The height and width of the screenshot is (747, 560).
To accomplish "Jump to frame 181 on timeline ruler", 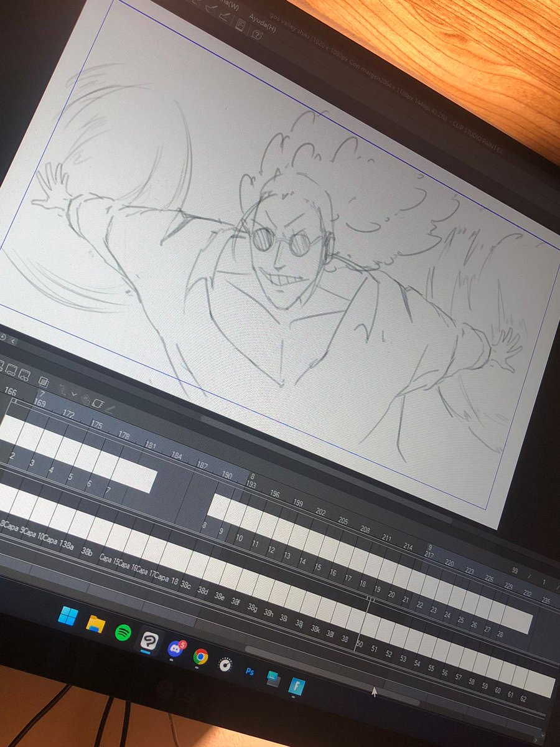I will (x=151, y=446).
